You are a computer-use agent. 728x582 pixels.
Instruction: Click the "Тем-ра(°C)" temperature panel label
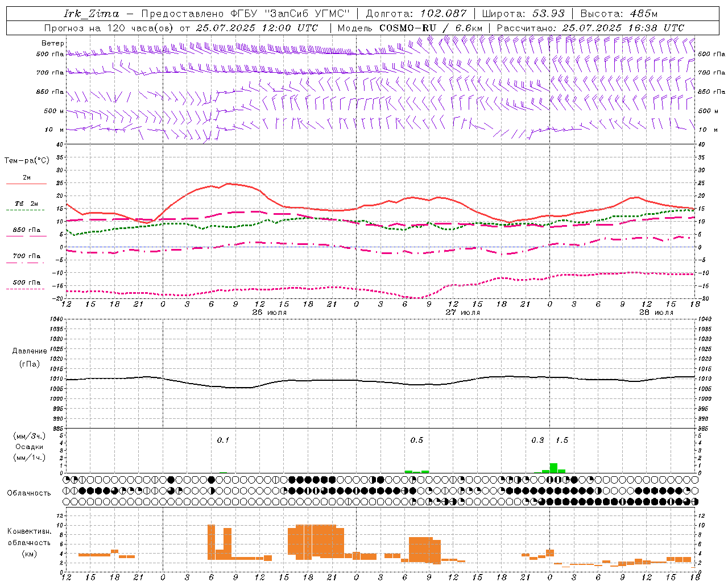(x=27, y=161)
